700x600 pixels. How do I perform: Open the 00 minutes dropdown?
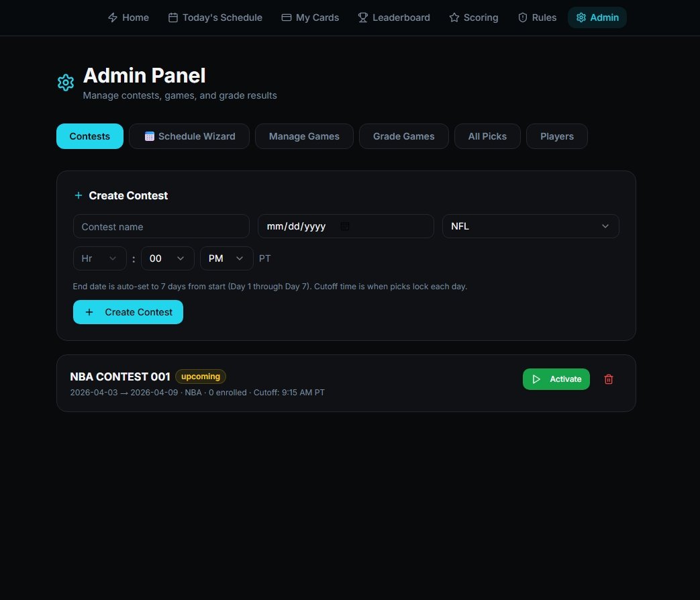click(x=167, y=258)
